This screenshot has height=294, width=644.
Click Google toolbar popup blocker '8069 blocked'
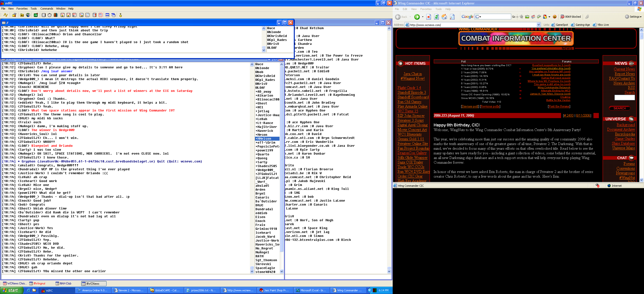(x=571, y=17)
